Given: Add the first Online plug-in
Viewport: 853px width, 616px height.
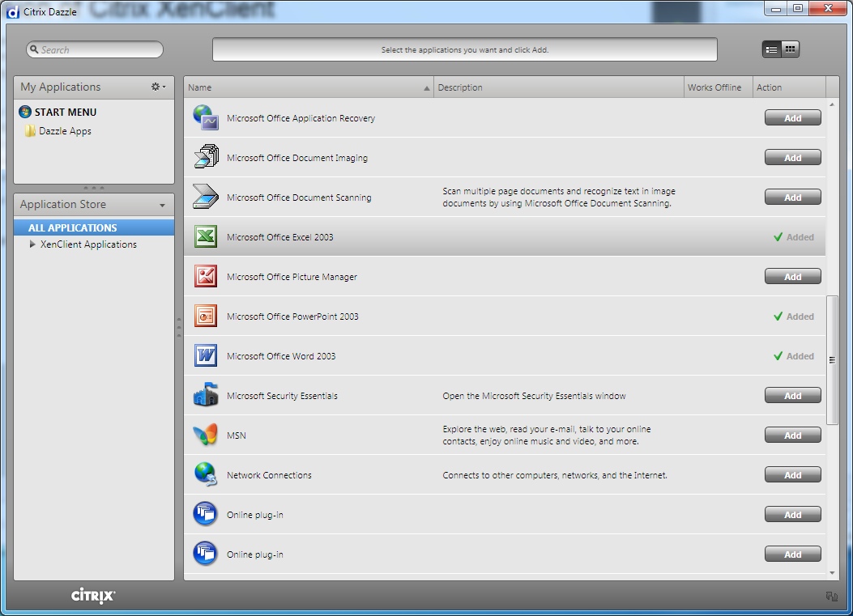Looking at the screenshot, I should coord(792,515).
